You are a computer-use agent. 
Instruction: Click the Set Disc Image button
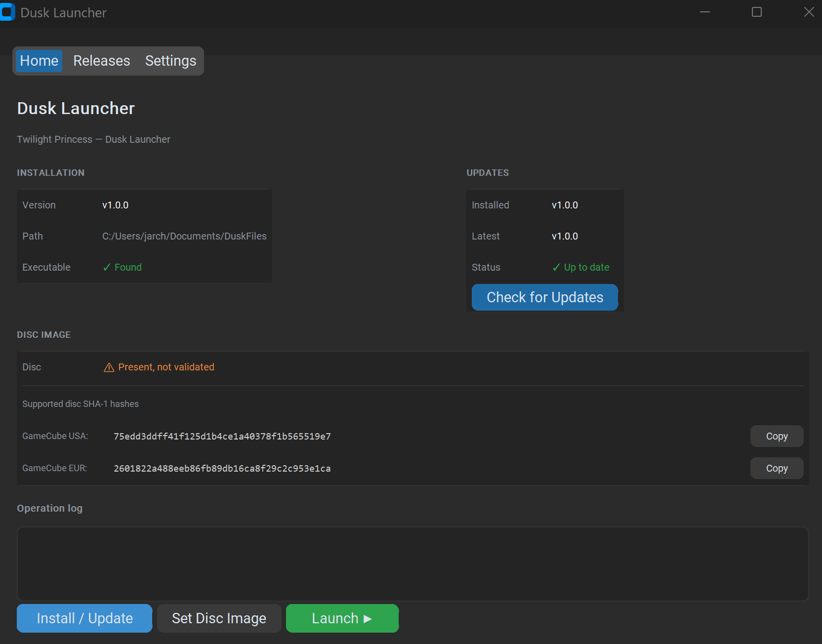(x=219, y=618)
